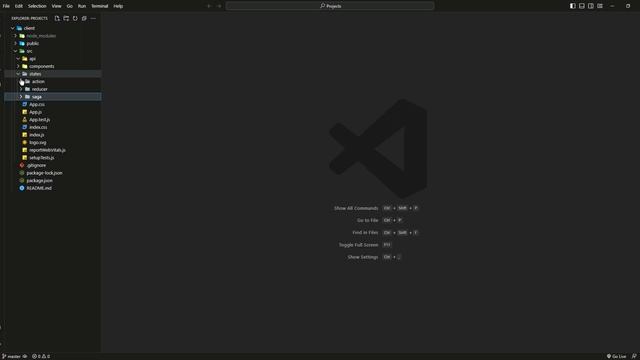Toggle the primary side bar layout icon
This screenshot has height=360, width=640.
click(573, 6)
